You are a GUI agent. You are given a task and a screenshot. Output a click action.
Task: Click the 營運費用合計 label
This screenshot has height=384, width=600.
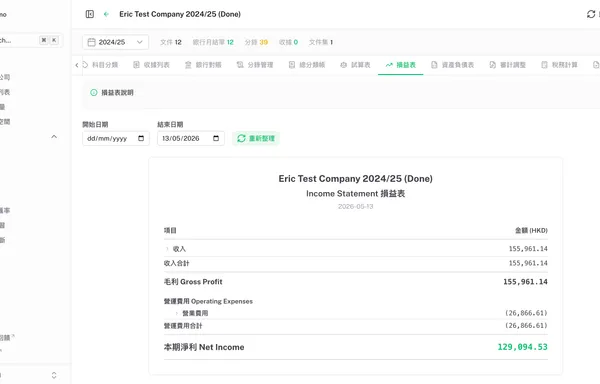183,326
